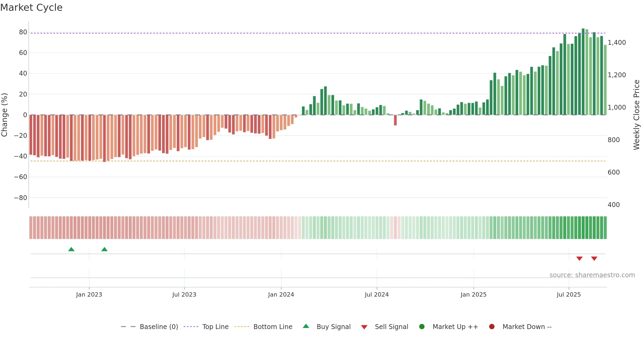Click the orange dotted Bottom Line legend sample
This screenshot has width=644, height=362.
pos(242,327)
